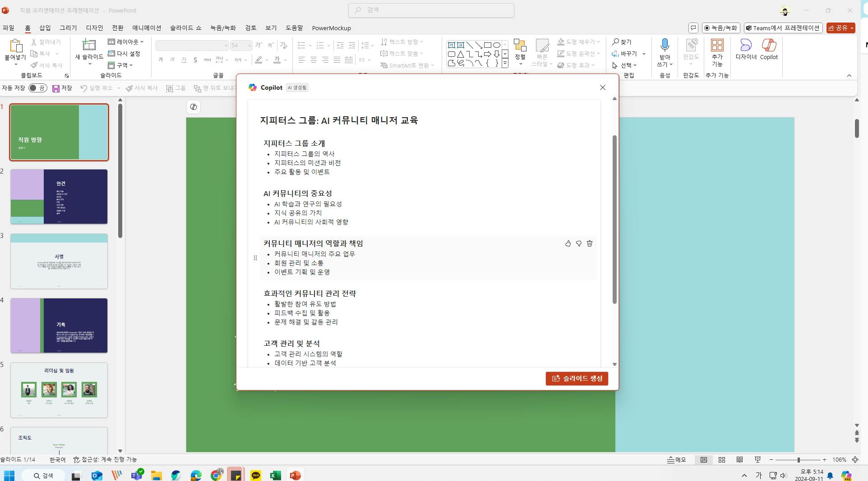Viewport: 868px width, 481px height.
Task: Click the language indicator 한국어 in status bar
Action: [x=57, y=460]
